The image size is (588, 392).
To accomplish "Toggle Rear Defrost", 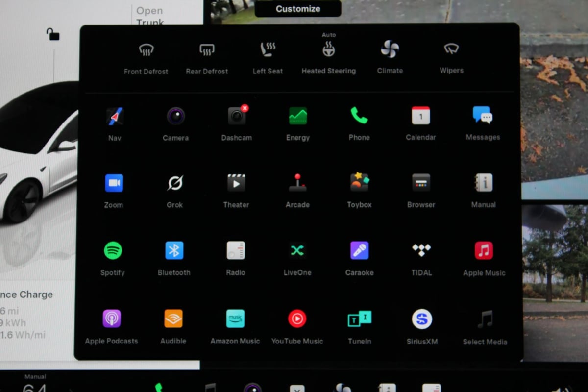I will (x=207, y=50).
